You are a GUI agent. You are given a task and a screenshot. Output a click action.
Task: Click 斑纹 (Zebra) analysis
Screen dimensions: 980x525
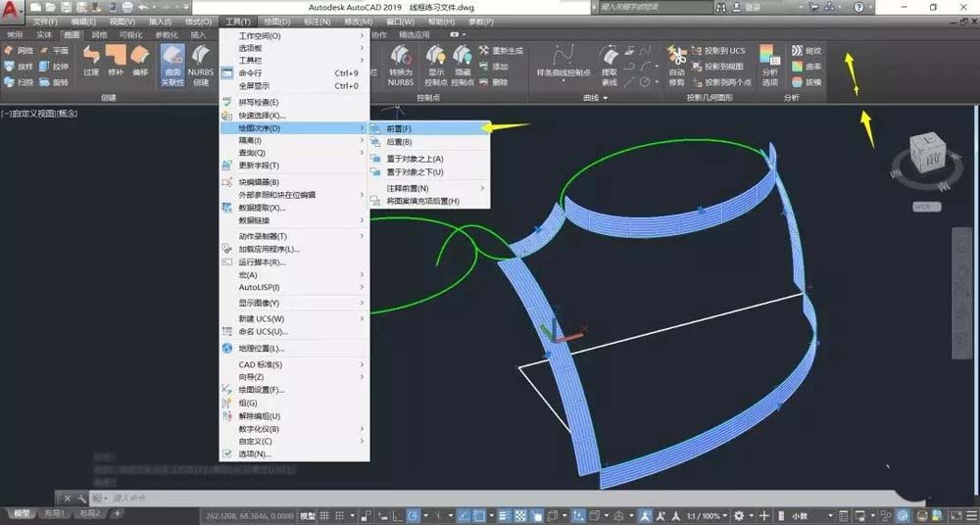point(807,51)
